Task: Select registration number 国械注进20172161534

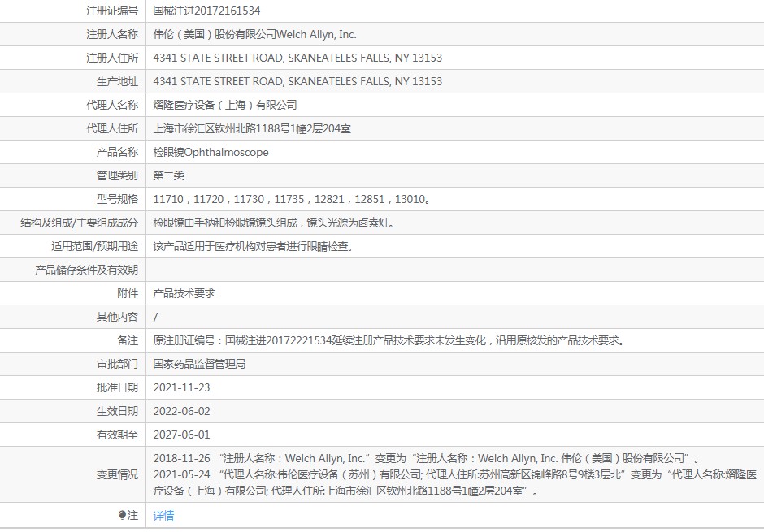Action: click(x=206, y=11)
